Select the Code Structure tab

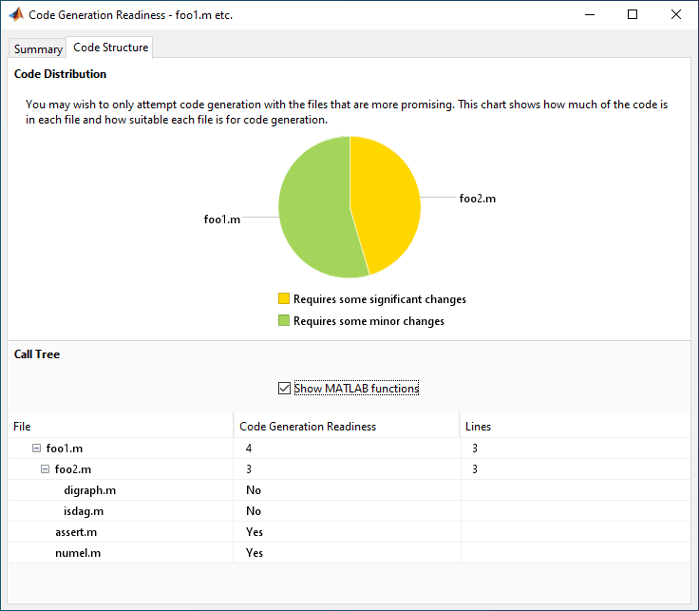pyautogui.click(x=110, y=48)
